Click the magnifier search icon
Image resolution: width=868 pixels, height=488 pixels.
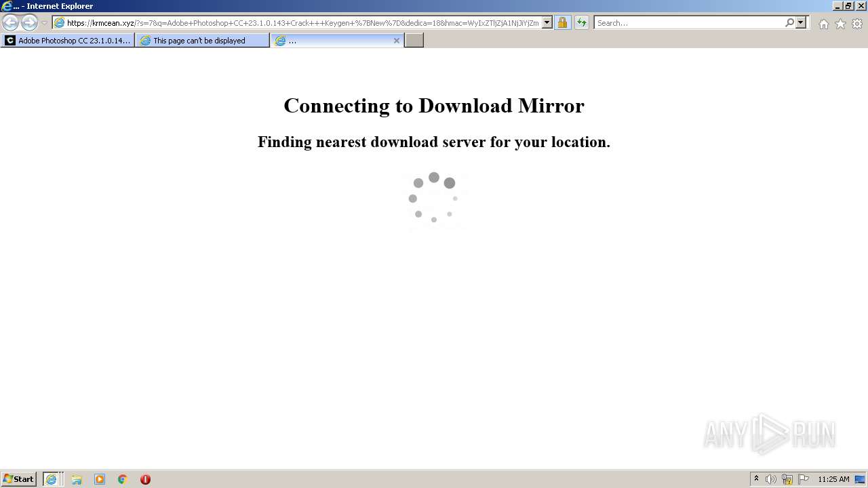click(x=789, y=23)
